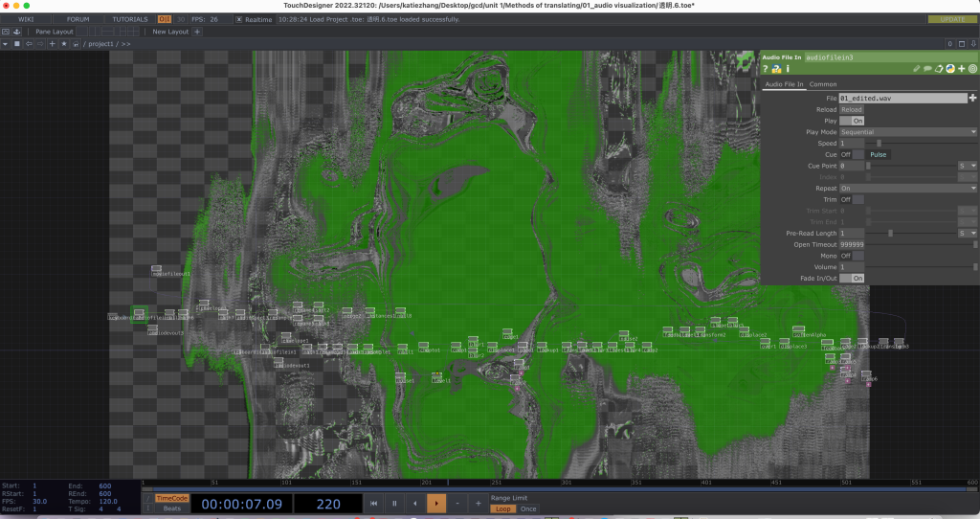This screenshot has height=519, width=980.
Task: Expand the Repeat dropdown menu
Action: coord(907,189)
